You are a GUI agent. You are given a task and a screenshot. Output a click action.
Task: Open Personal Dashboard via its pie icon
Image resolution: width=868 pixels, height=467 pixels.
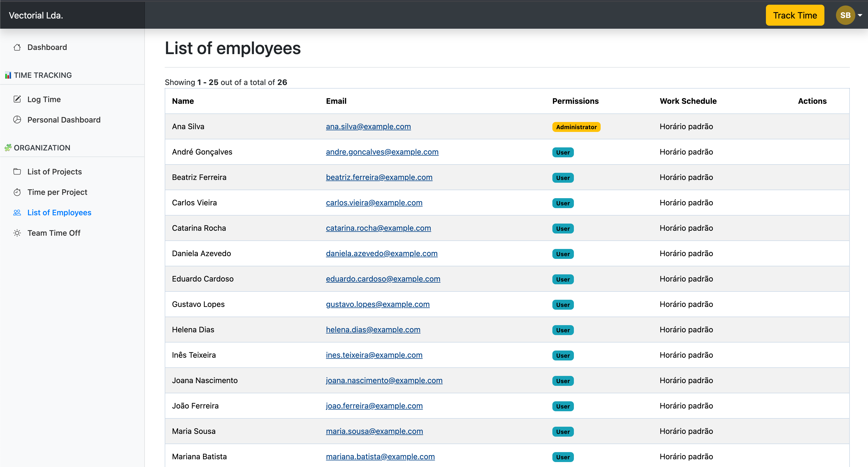coord(17,119)
